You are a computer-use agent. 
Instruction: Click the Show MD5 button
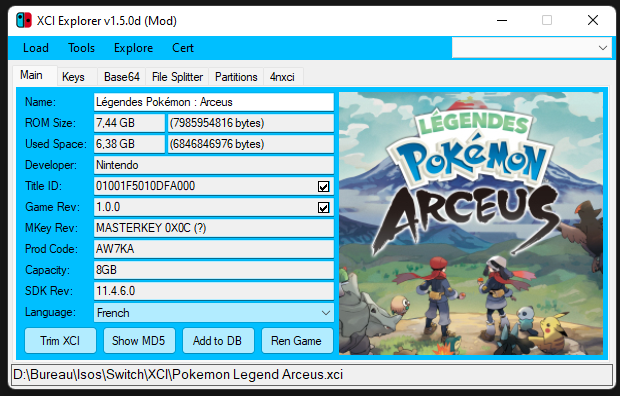coord(139,341)
